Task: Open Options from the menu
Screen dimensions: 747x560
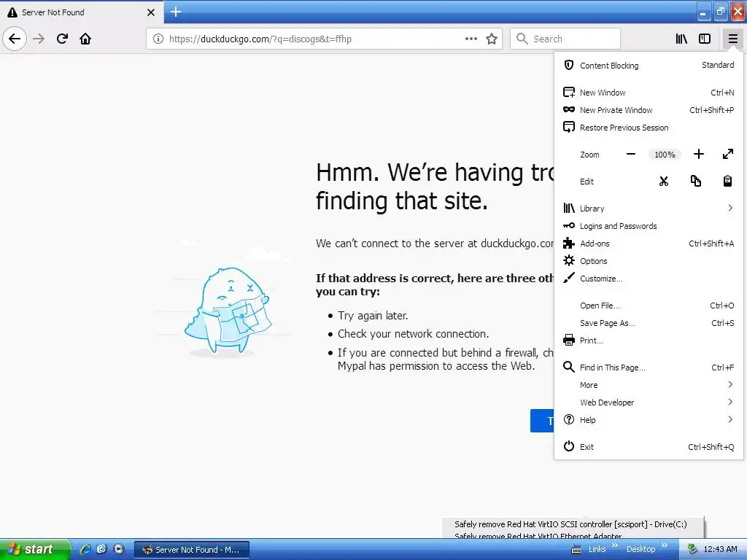Action: pyautogui.click(x=649, y=261)
